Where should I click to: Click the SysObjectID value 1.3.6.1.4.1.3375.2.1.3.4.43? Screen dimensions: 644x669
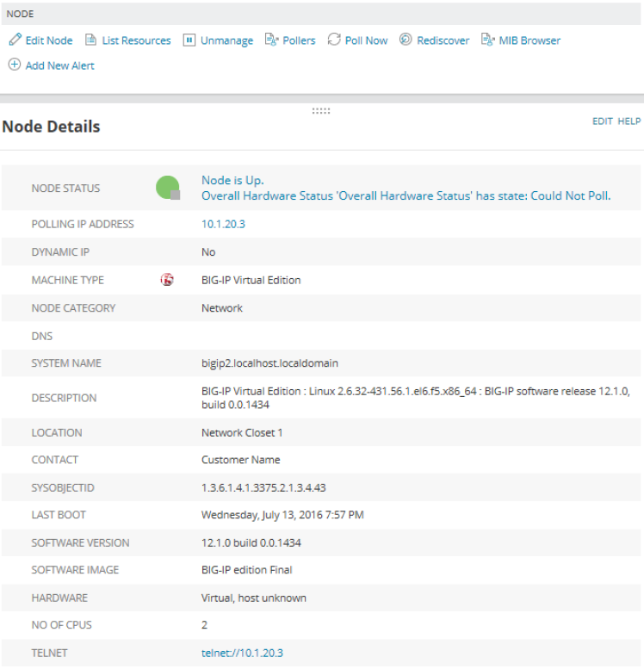coord(263,487)
